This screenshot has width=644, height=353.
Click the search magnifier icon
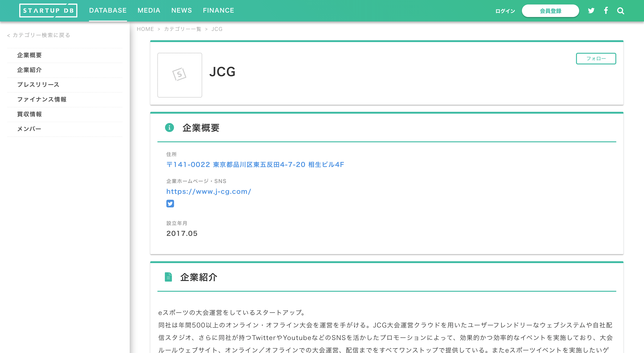pyautogui.click(x=621, y=11)
